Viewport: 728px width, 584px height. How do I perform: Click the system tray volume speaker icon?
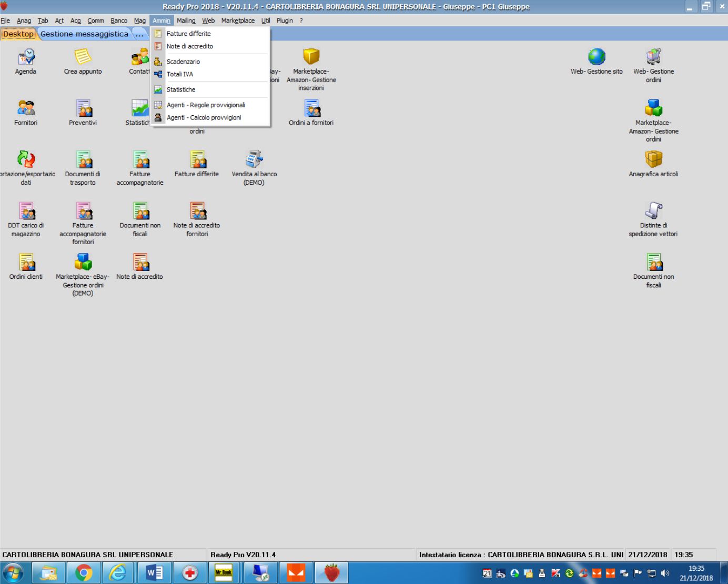tap(665, 573)
